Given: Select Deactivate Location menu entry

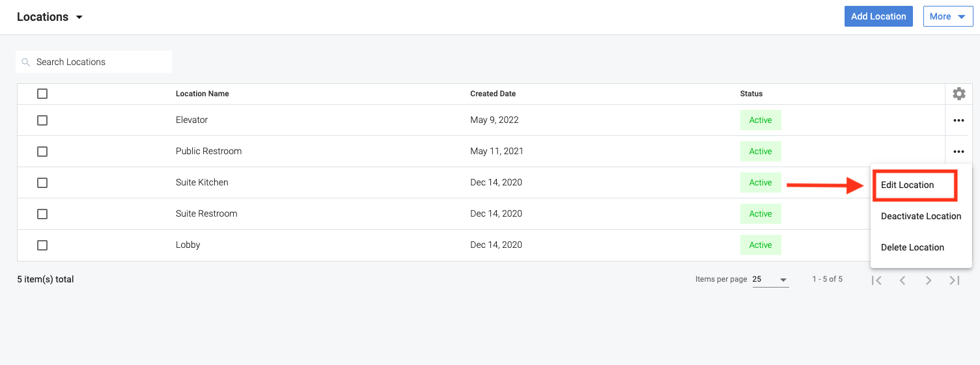Looking at the screenshot, I should (921, 216).
